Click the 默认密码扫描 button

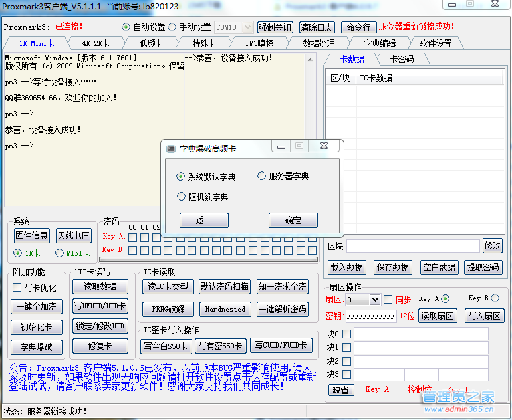225,287
